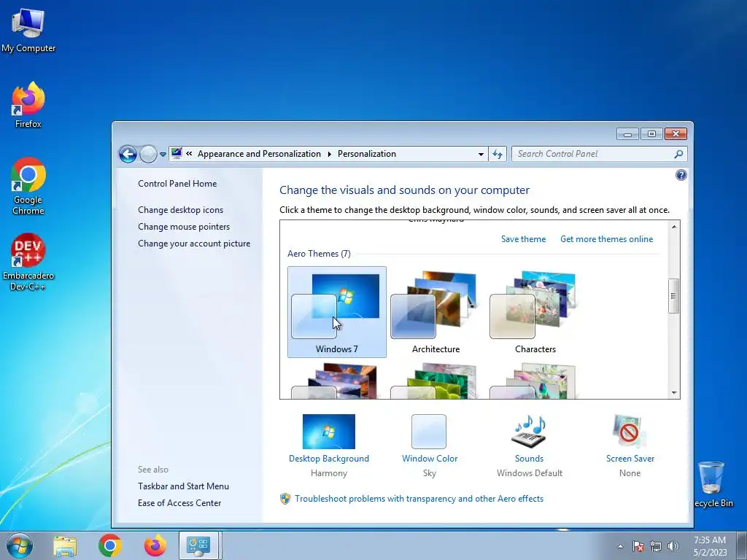Screen dimensions: 747x560
Task: Click Troubleshoot problems with transparency link
Action: (x=419, y=499)
